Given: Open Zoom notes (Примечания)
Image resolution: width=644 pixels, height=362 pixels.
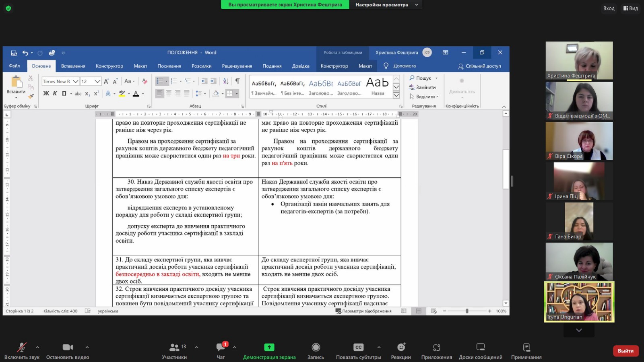Looking at the screenshot, I should 526,351.
